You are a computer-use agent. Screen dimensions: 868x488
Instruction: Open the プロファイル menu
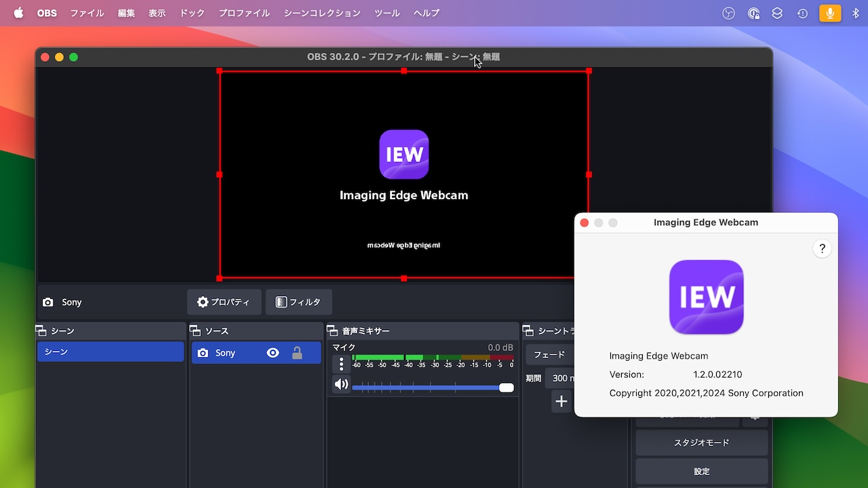coord(244,13)
